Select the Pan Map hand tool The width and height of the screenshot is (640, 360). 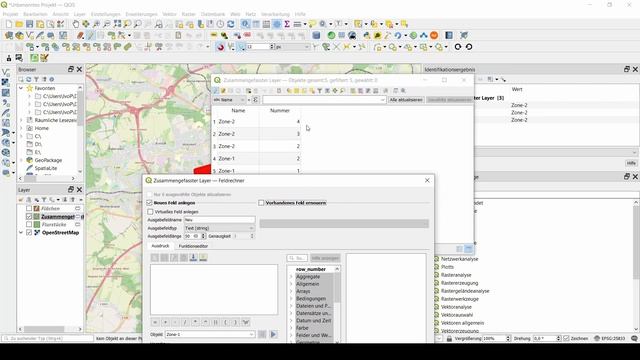coord(76,24)
